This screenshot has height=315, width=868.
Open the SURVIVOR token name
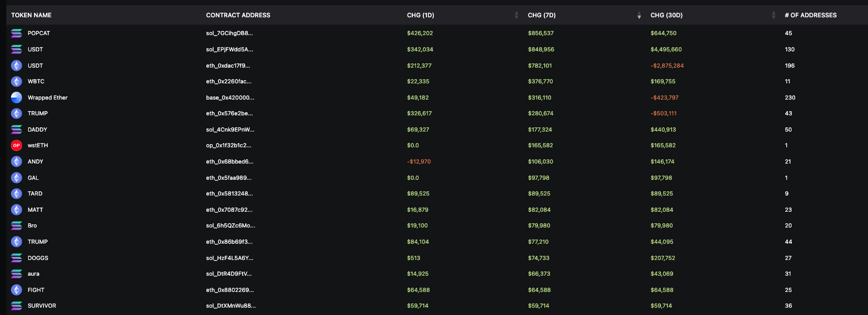coord(42,306)
